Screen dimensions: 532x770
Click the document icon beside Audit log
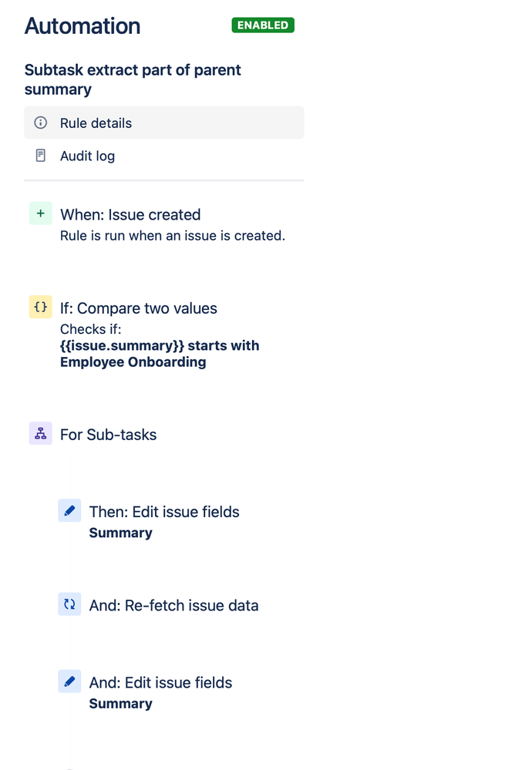(x=41, y=156)
